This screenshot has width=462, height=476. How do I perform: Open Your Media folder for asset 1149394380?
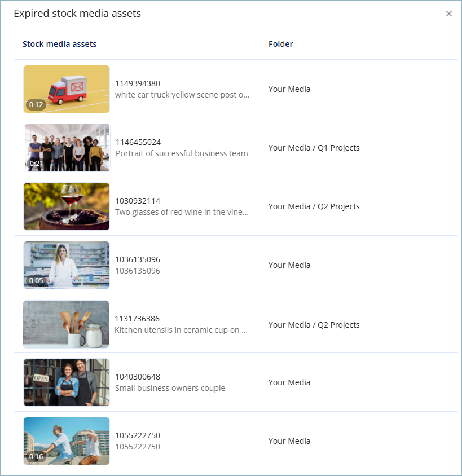coord(289,89)
